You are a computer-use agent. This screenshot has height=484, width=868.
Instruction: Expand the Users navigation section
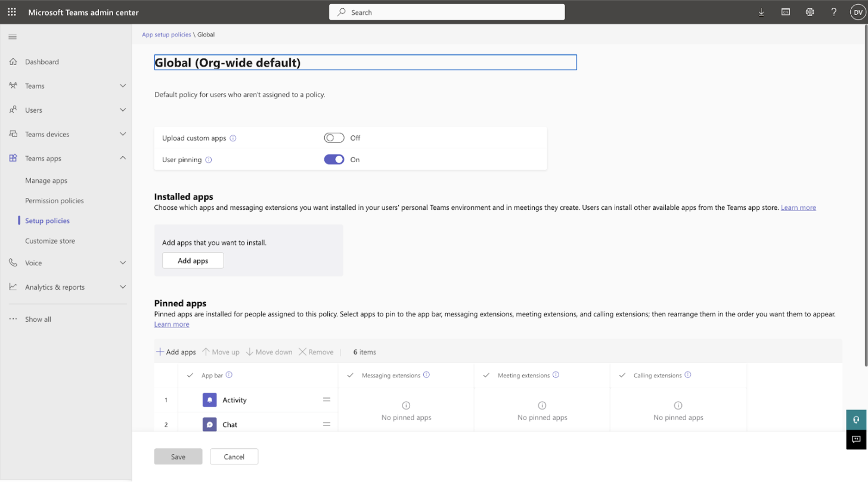point(123,110)
